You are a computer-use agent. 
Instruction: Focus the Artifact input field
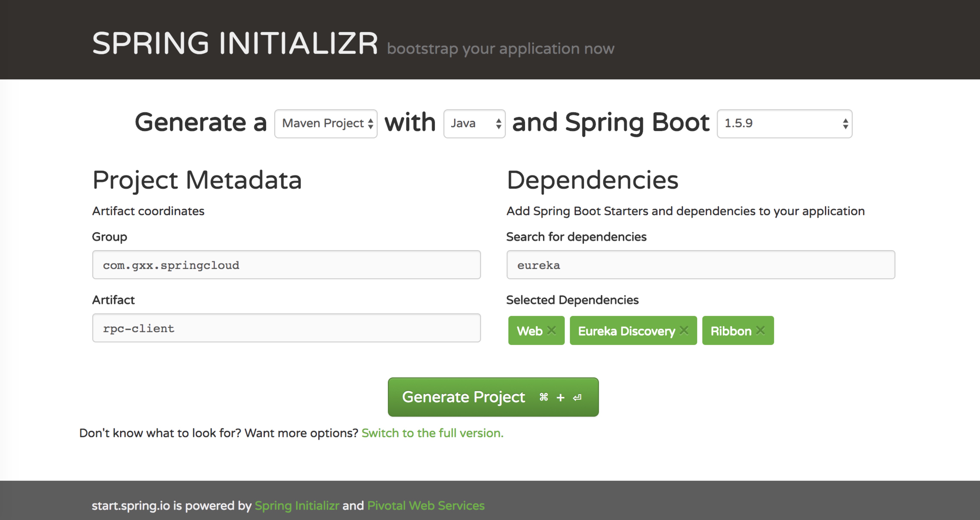click(x=286, y=328)
